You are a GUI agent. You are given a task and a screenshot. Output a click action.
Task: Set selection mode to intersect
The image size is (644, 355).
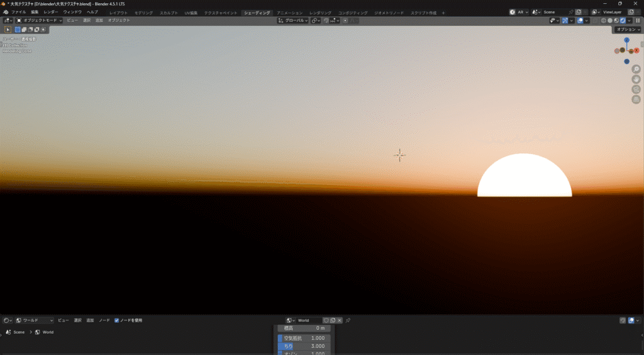click(43, 30)
